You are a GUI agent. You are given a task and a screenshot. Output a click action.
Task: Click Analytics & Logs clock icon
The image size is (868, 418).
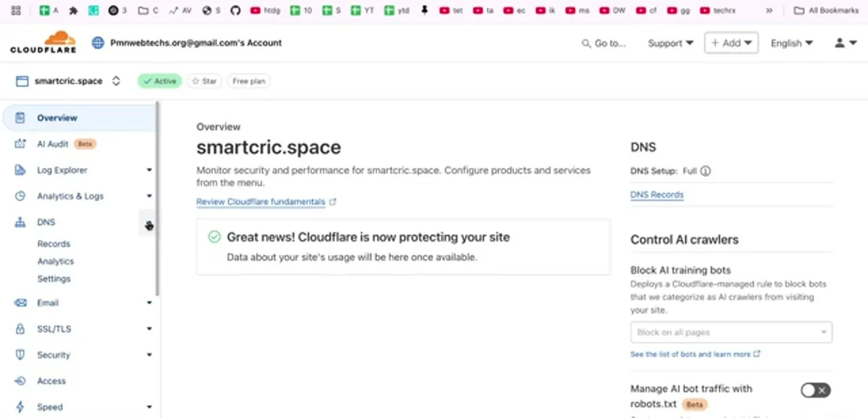point(20,196)
